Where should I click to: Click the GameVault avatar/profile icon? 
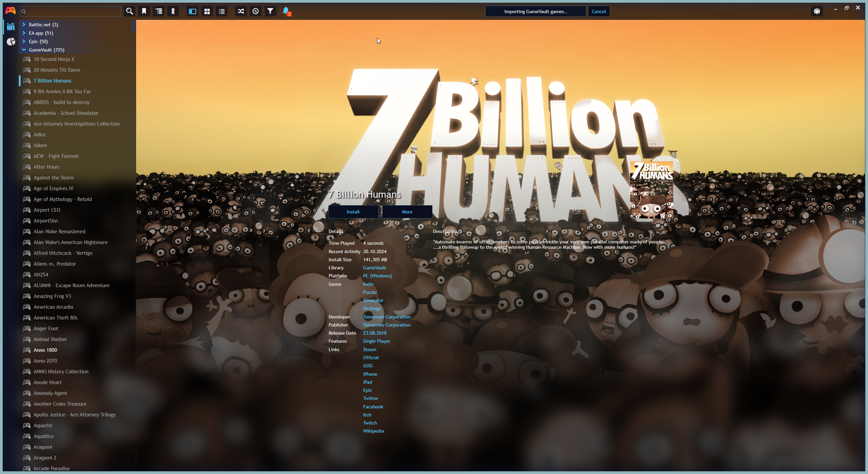(x=816, y=11)
